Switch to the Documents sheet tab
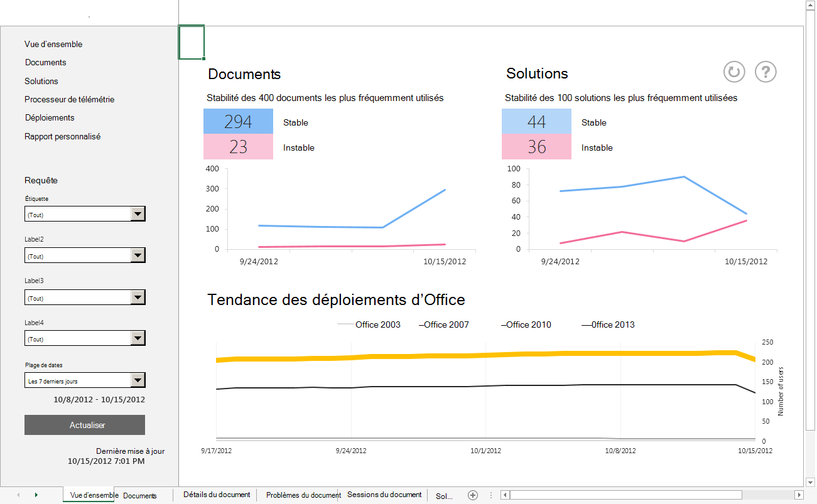Screen dimensions: 817x504 pyautogui.click(x=139, y=495)
